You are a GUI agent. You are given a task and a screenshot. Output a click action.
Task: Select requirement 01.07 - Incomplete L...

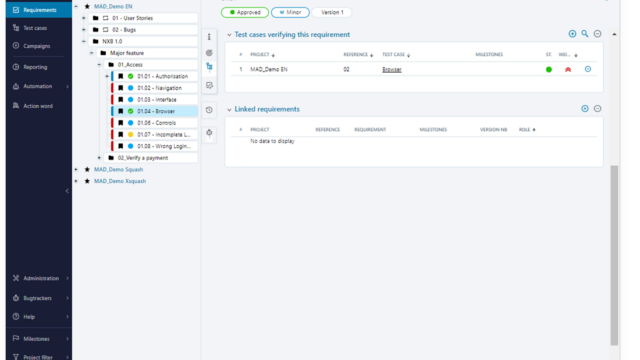154,134
